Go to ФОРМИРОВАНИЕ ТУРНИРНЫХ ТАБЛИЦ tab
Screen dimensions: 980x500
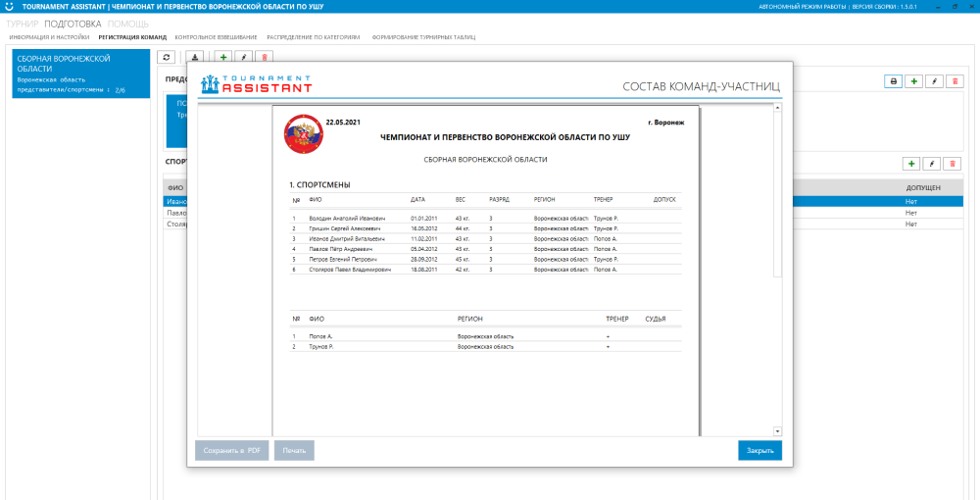(x=423, y=37)
